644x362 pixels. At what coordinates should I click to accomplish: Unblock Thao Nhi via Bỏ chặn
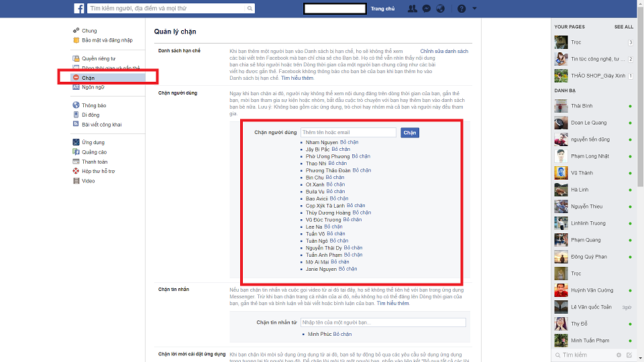[337, 164]
